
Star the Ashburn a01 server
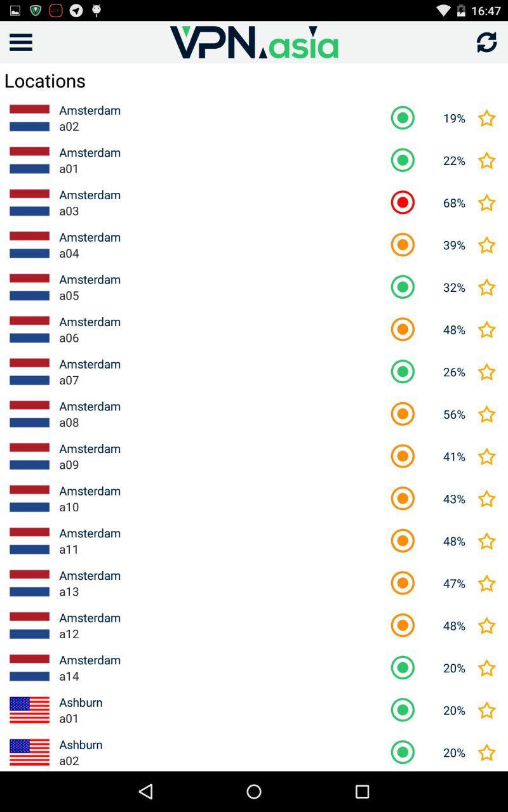tap(486, 710)
